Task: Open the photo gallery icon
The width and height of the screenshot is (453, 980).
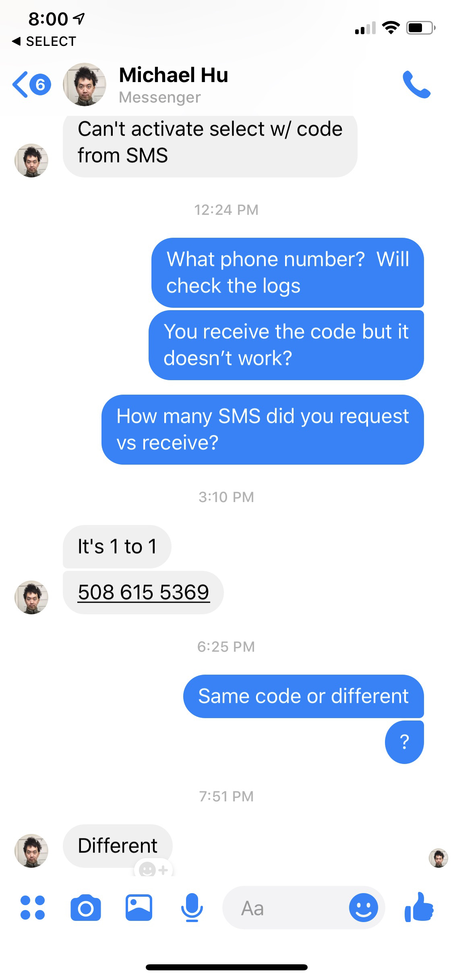Action: tap(139, 908)
